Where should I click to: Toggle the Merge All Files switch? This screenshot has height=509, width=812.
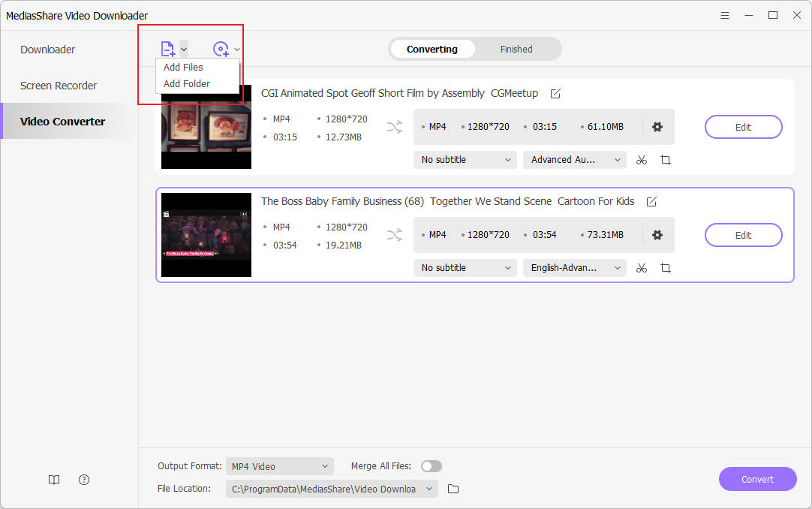[432, 466]
